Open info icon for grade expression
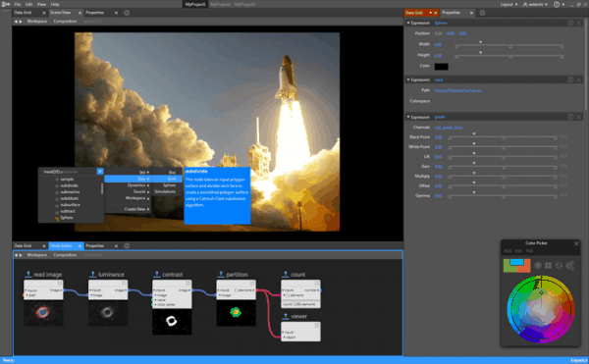This screenshot has width=589, height=364. [x=570, y=117]
